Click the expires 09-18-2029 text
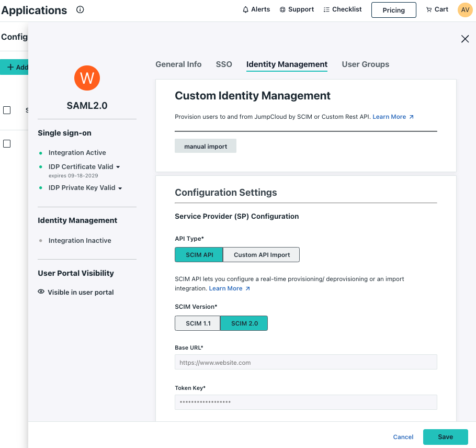Screen dimensions: 476x448 click(x=73, y=175)
